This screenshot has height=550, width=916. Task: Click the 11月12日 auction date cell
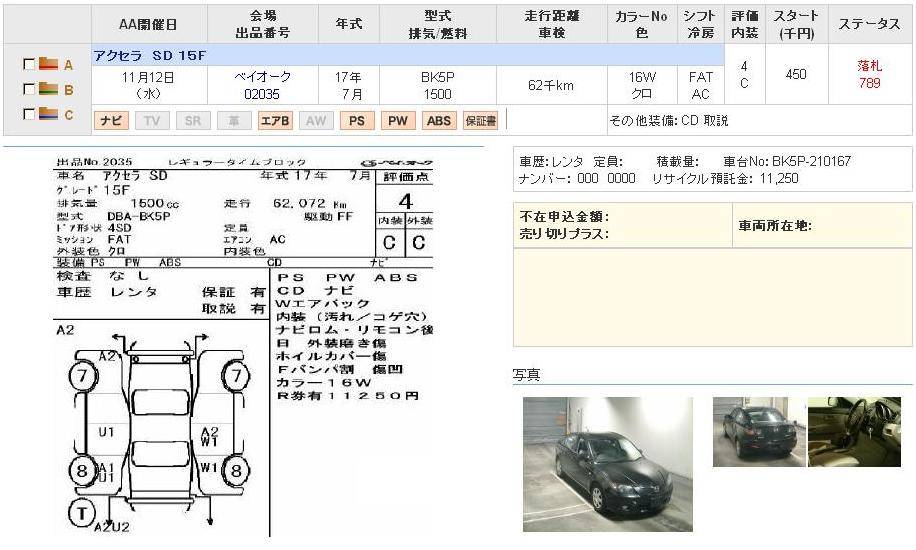point(149,85)
